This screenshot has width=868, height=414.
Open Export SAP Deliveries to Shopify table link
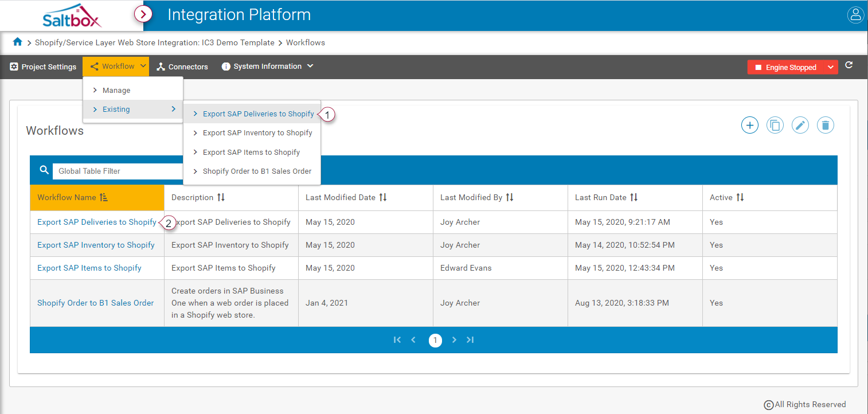coord(97,222)
